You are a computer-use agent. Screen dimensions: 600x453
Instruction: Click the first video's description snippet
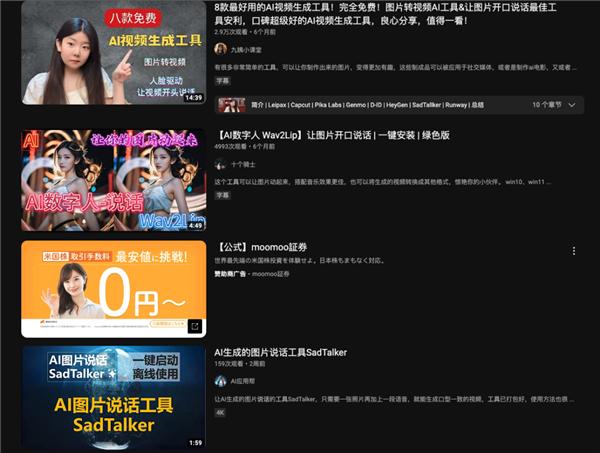coord(395,67)
